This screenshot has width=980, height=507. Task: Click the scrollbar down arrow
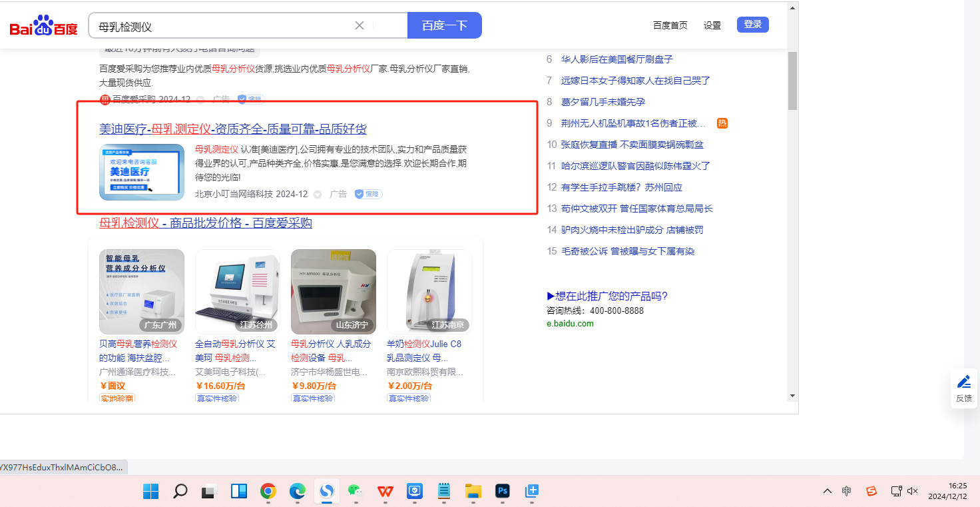[x=792, y=395]
